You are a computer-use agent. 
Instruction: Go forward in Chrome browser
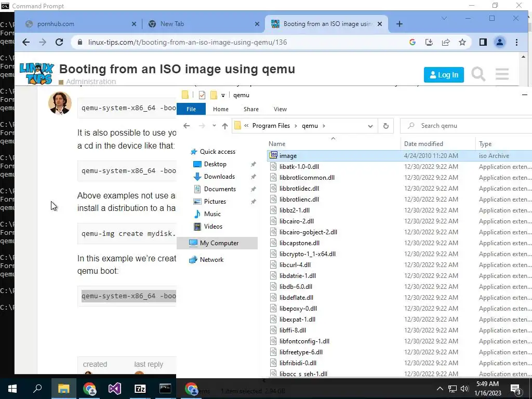(x=43, y=42)
